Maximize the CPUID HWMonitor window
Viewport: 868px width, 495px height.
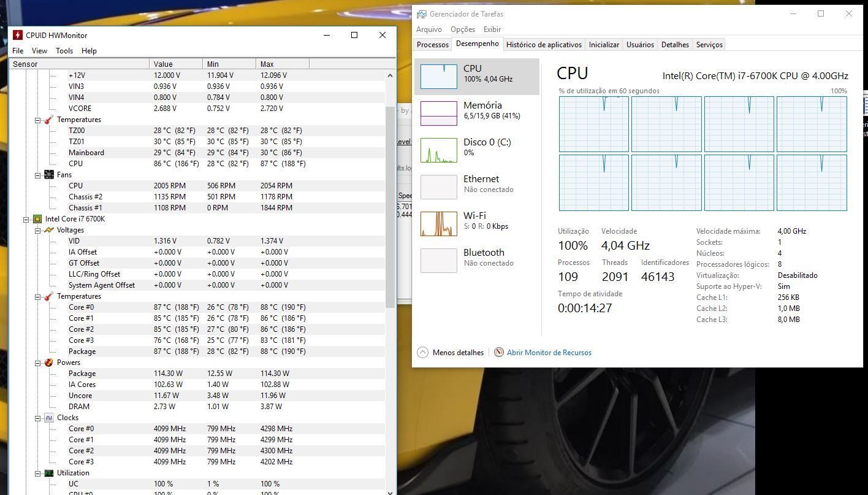tap(354, 35)
